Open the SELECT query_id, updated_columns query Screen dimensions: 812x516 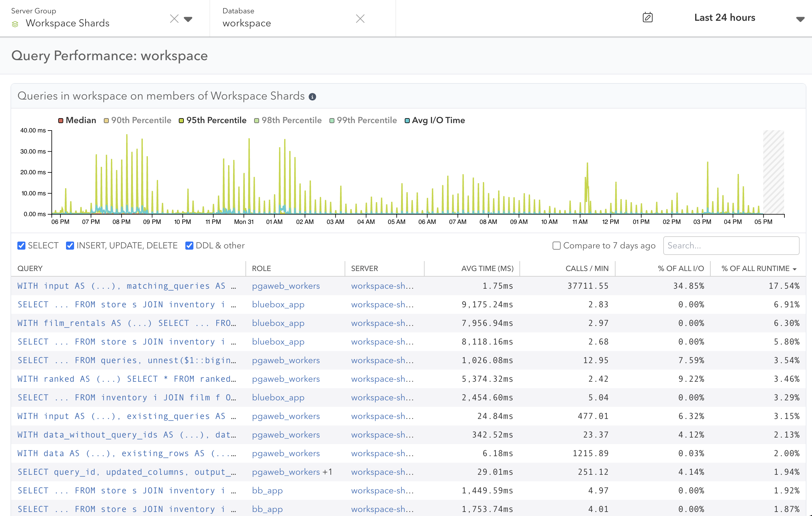pyautogui.click(x=127, y=472)
